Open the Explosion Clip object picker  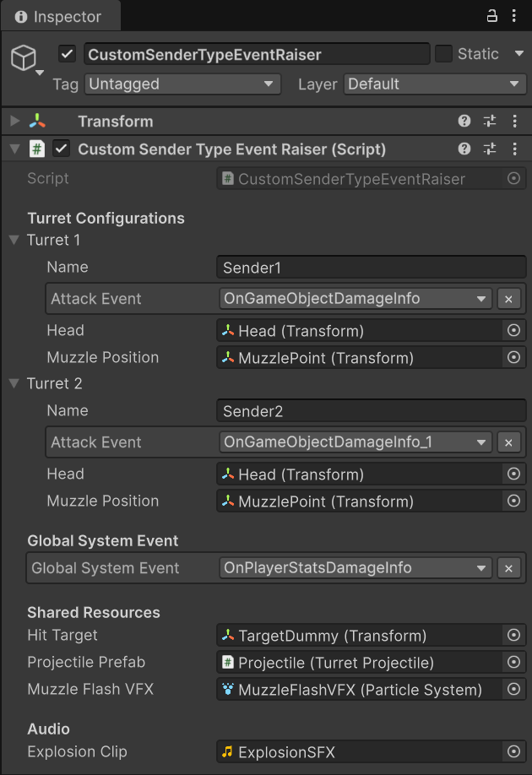click(513, 751)
